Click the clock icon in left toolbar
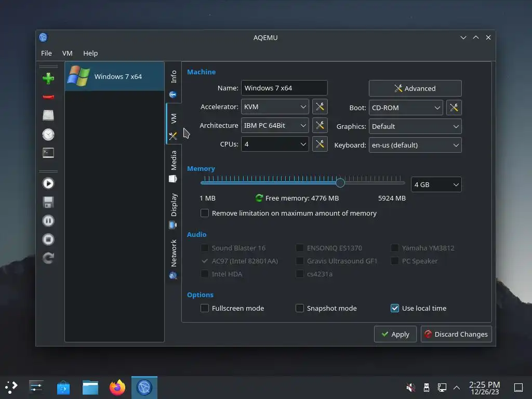 pos(48,135)
